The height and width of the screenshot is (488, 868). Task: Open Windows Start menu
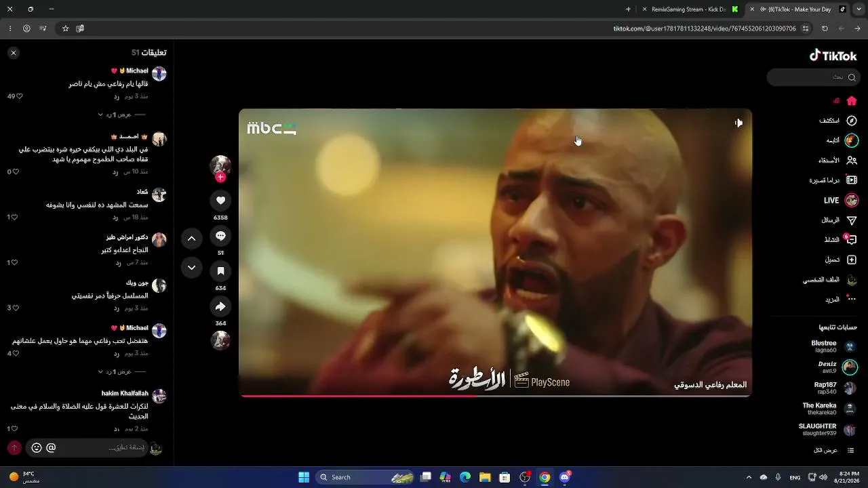pos(304,477)
